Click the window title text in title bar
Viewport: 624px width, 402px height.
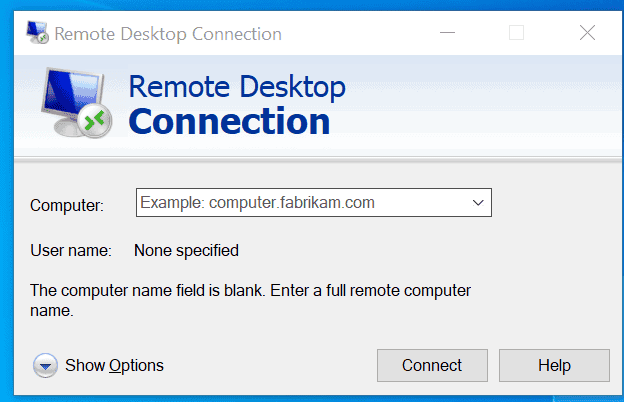tap(168, 34)
